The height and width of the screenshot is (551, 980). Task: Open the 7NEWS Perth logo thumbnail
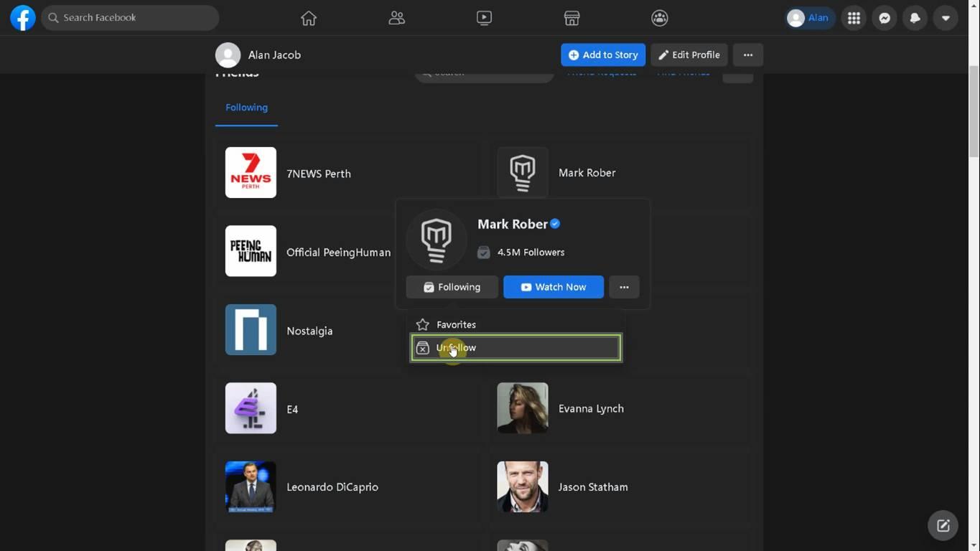(251, 172)
